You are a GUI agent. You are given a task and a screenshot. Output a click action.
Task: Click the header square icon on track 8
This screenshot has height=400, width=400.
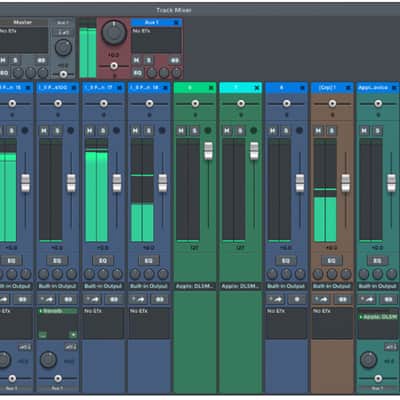pos(303,88)
